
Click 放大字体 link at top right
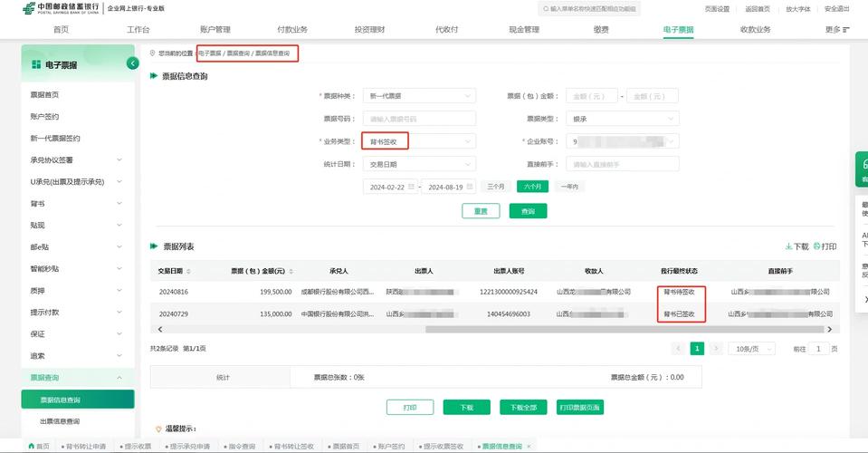tap(797, 9)
